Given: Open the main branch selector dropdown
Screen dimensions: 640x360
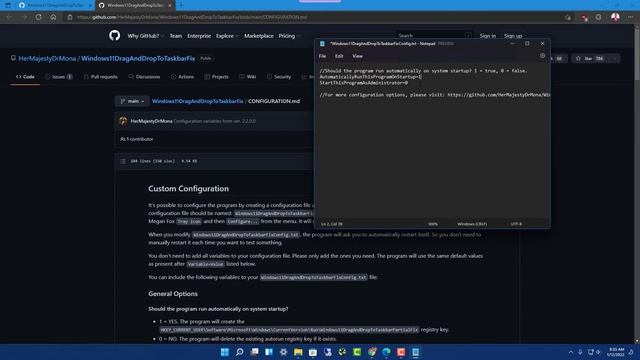Looking at the screenshot, I should pyautogui.click(x=132, y=101).
